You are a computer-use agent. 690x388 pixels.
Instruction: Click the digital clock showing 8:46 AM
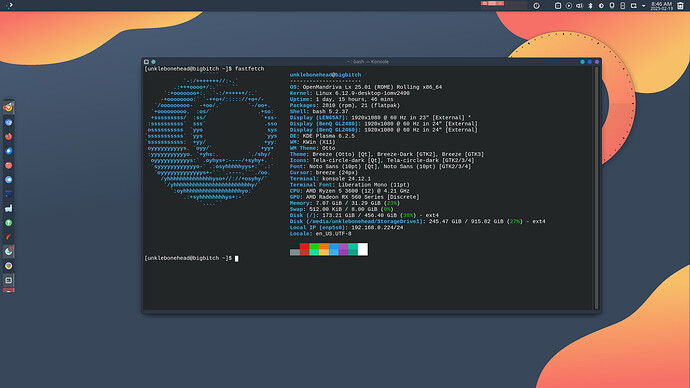point(661,5)
